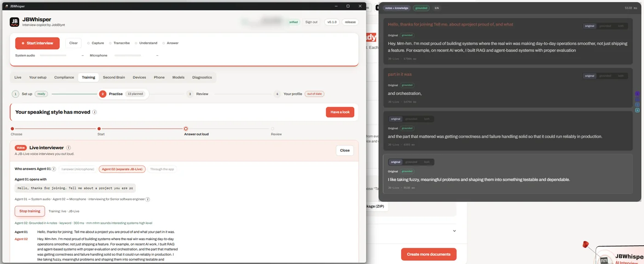This screenshot has width=644, height=264.
Task: Select 'Through the app' option
Action: (x=162, y=169)
